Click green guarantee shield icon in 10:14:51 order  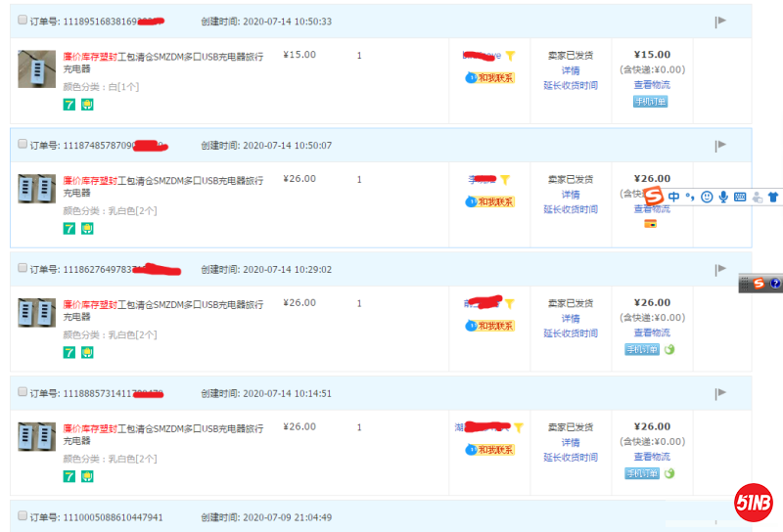87,476
